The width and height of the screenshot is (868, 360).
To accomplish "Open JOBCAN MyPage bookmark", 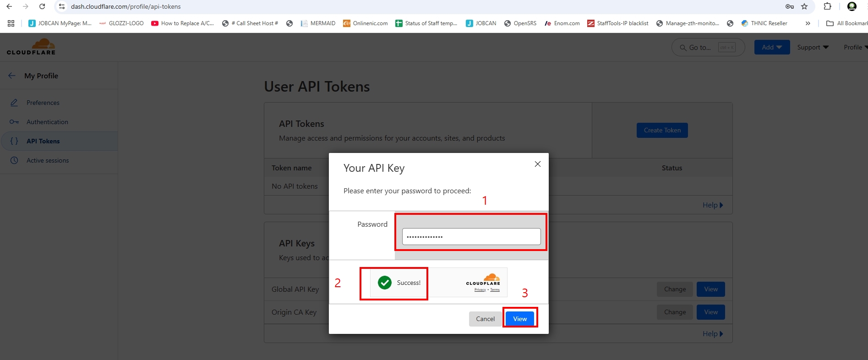I will 60,23.
